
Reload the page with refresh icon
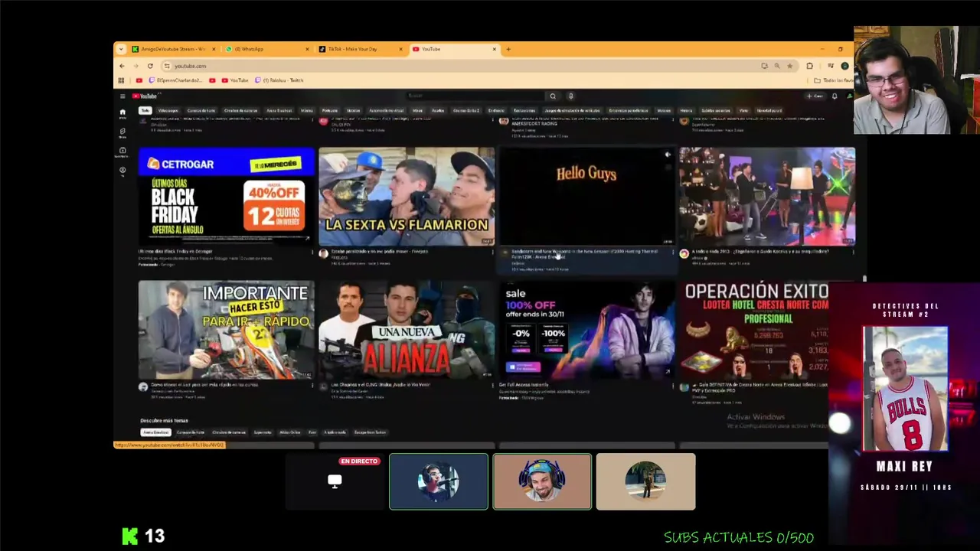coord(150,66)
